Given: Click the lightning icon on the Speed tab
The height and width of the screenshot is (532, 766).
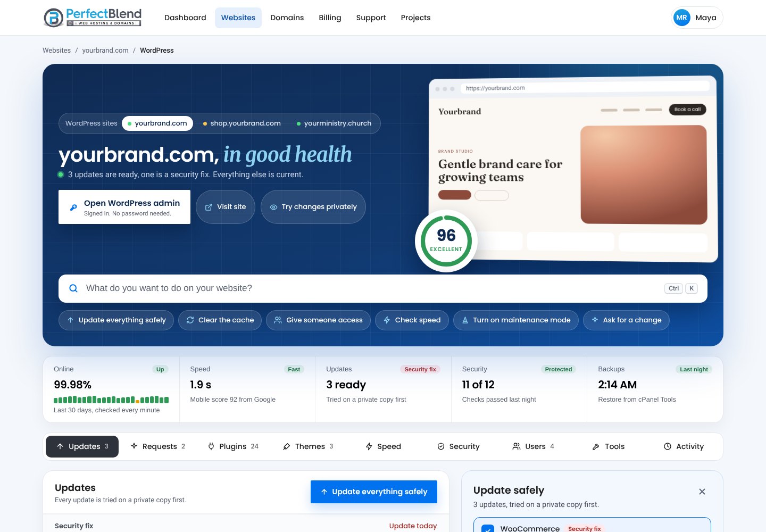Looking at the screenshot, I should [x=369, y=447].
